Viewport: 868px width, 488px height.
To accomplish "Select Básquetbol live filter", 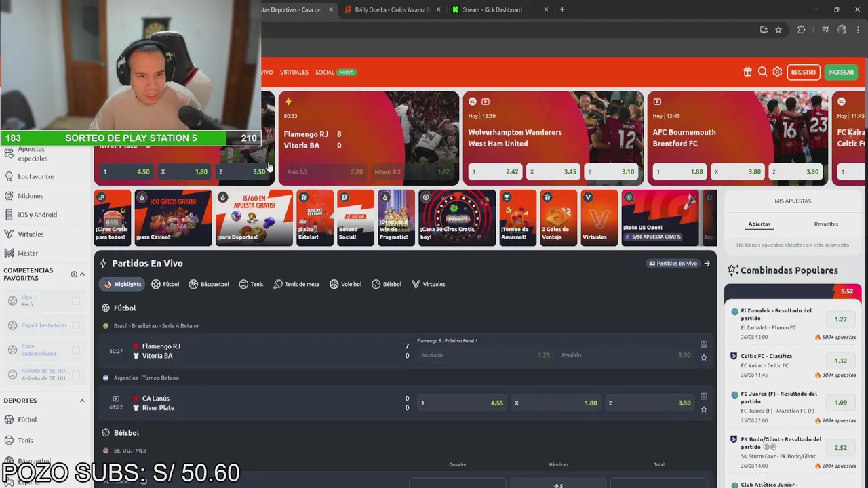I will pyautogui.click(x=209, y=284).
